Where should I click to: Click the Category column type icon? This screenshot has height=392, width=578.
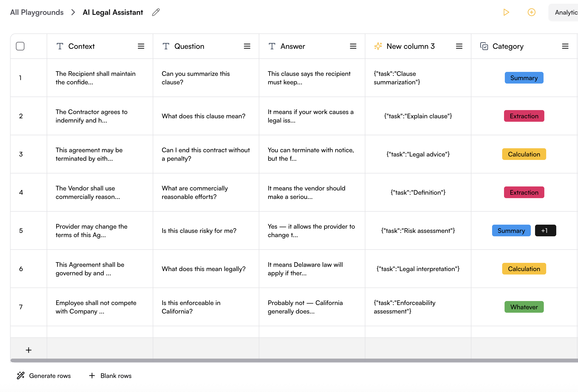click(484, 46)
